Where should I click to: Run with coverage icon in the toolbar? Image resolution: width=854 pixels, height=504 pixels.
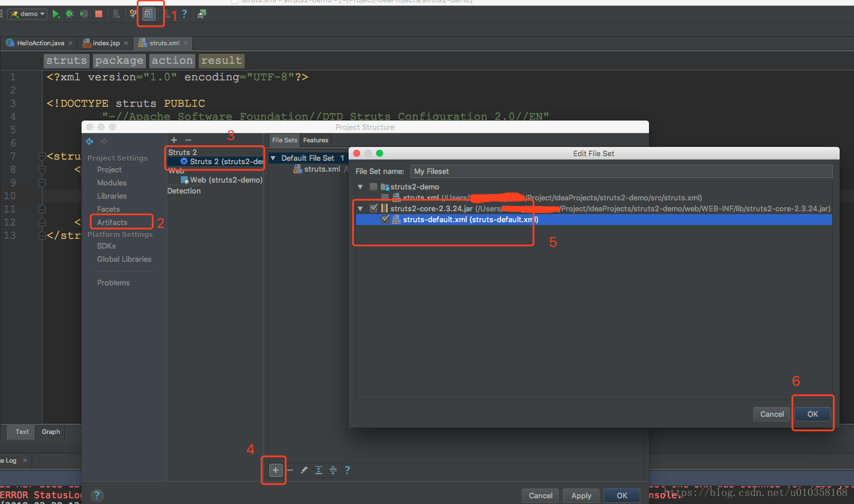84,14
